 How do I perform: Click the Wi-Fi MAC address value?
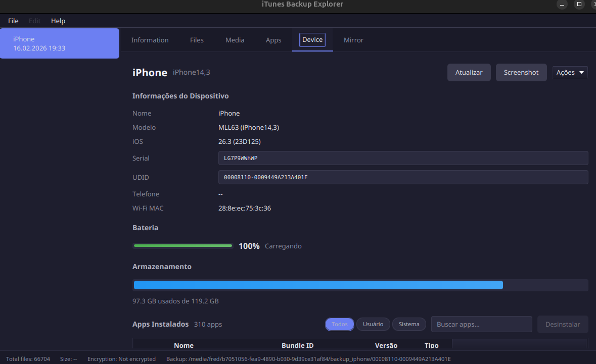pyautogui.click(x=244, y=209)
